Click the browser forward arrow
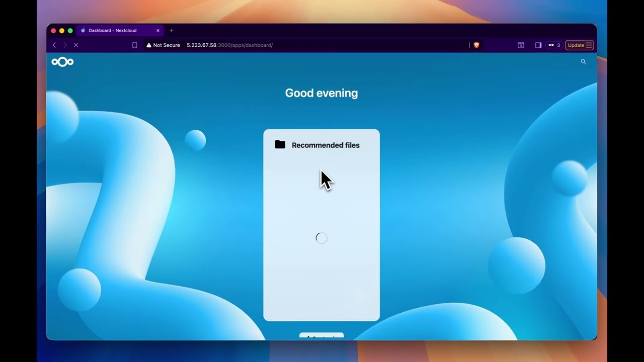644x362 pixels. (x=65, y=45)
